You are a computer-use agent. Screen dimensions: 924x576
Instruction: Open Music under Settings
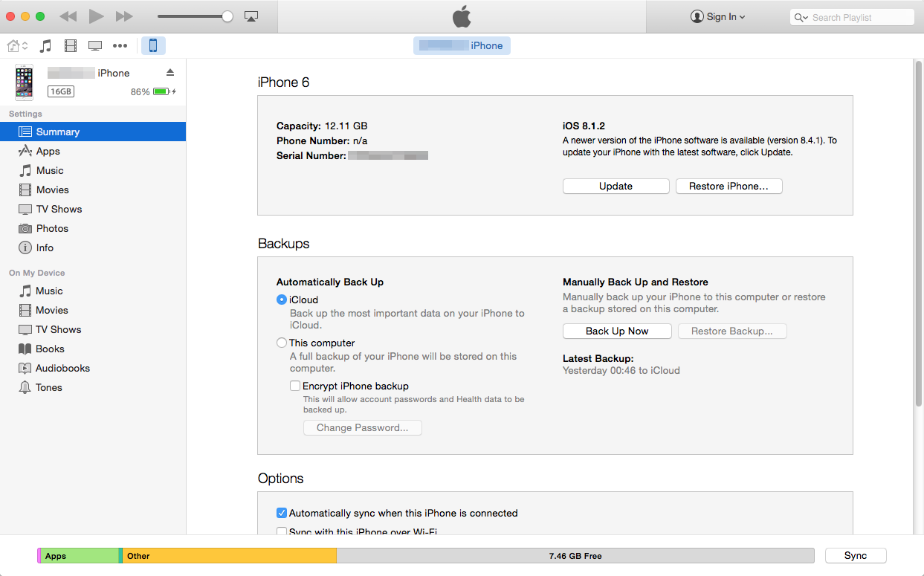93,170
